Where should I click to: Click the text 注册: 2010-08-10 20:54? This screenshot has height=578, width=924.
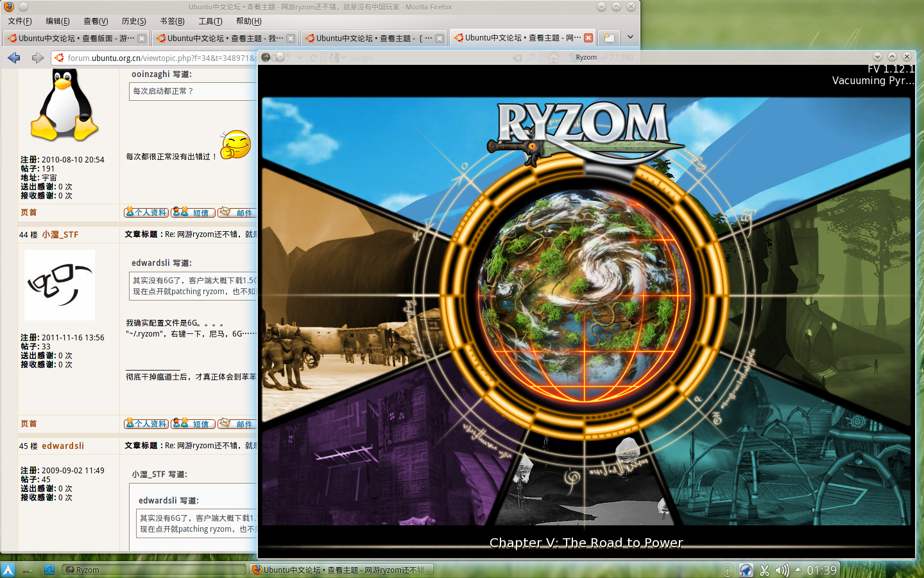(x=62, y=160)
